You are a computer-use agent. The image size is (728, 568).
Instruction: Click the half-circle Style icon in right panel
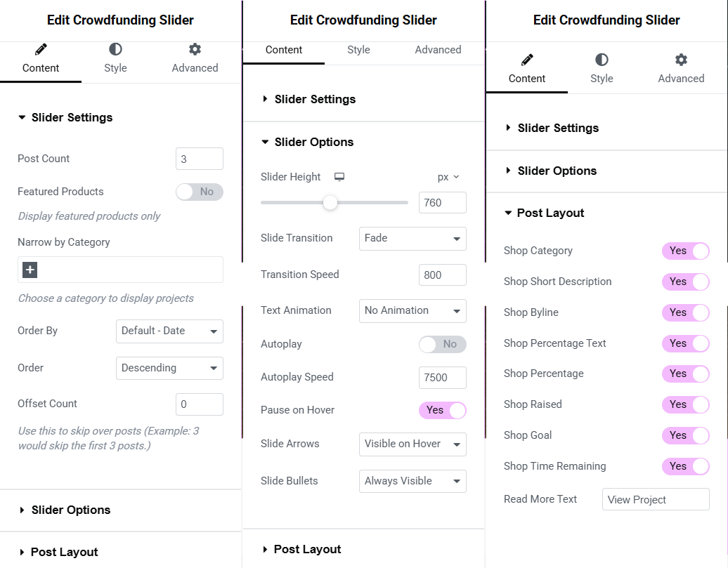pos(602,60)
